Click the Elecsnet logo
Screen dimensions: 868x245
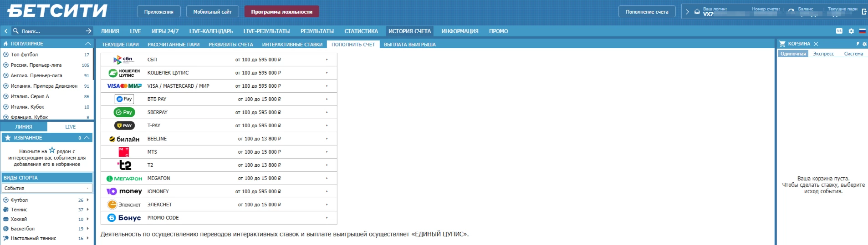(124, 205)
